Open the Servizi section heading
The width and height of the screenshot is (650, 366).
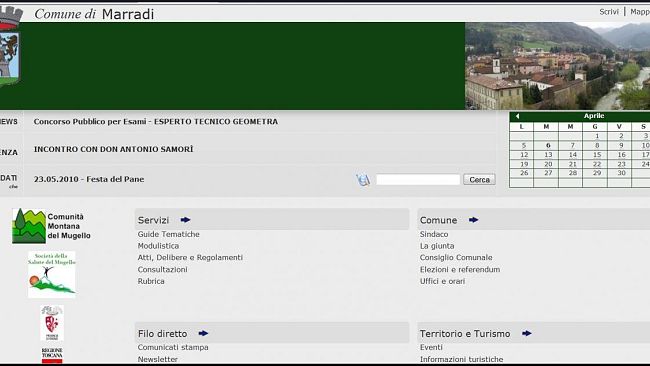[x=153, y=220]
